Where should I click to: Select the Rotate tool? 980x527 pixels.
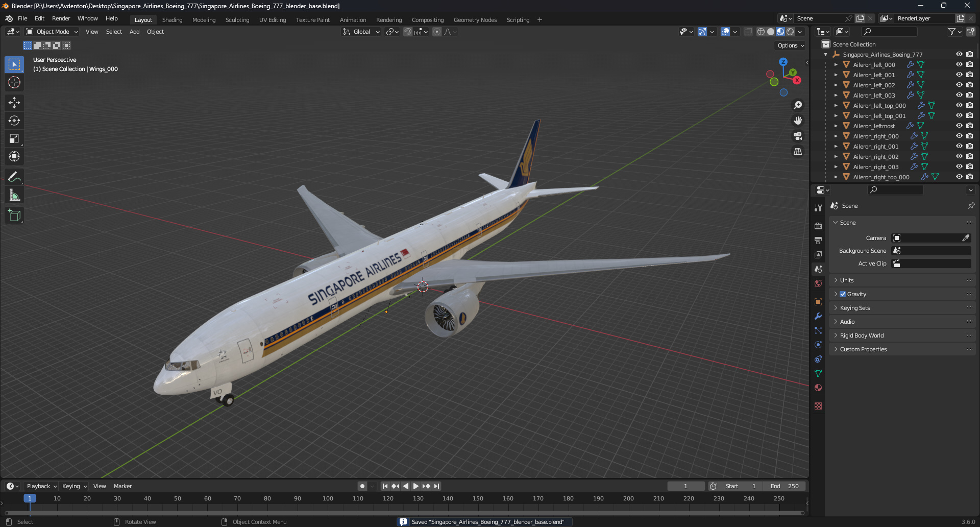(14, 121)
